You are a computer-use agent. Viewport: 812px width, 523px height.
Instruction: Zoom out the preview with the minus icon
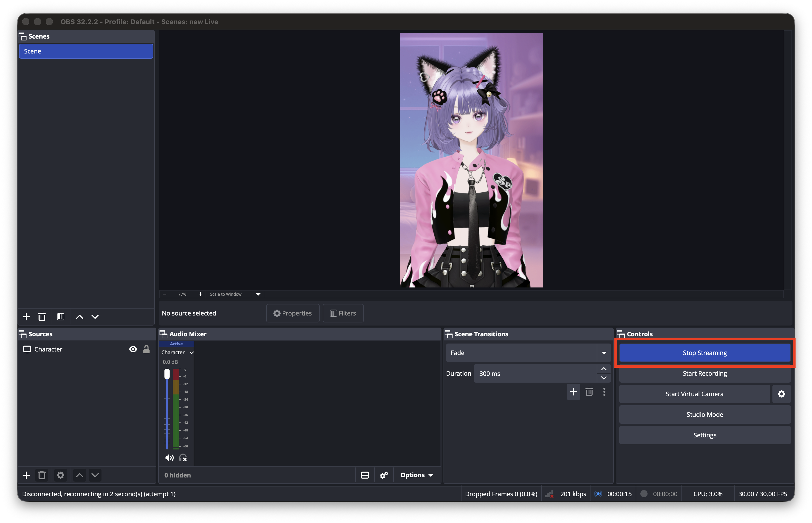164,294
